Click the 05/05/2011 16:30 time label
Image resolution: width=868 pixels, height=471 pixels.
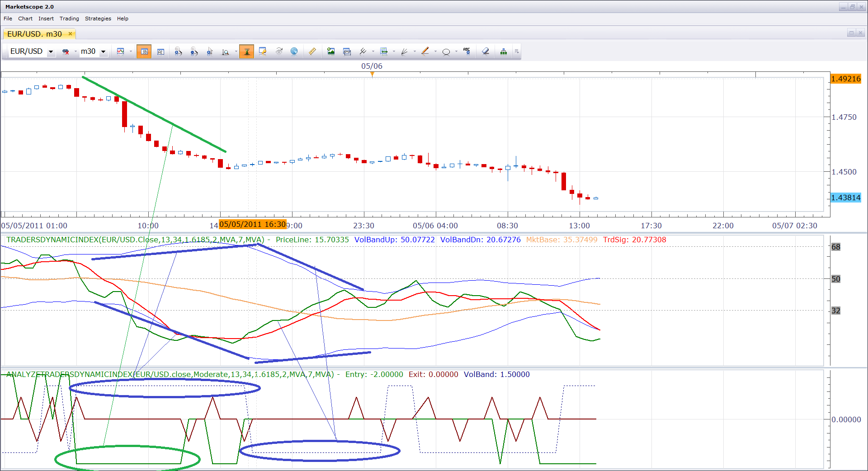[x=253, y=224]
